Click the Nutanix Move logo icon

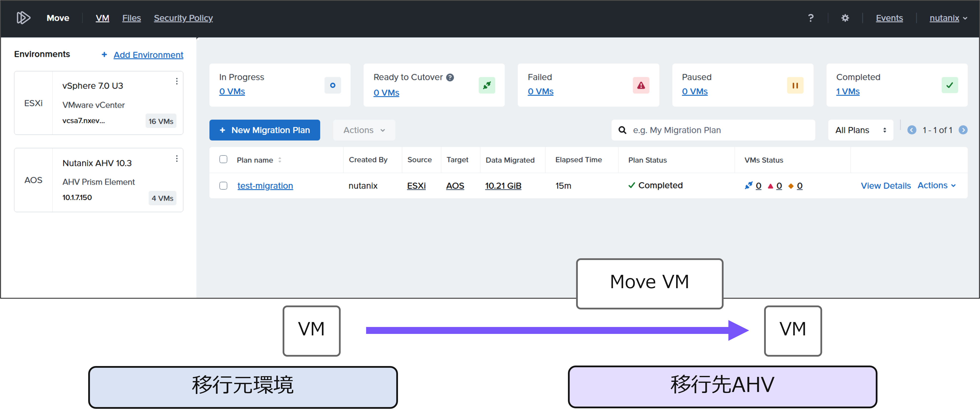click(23, 18)
